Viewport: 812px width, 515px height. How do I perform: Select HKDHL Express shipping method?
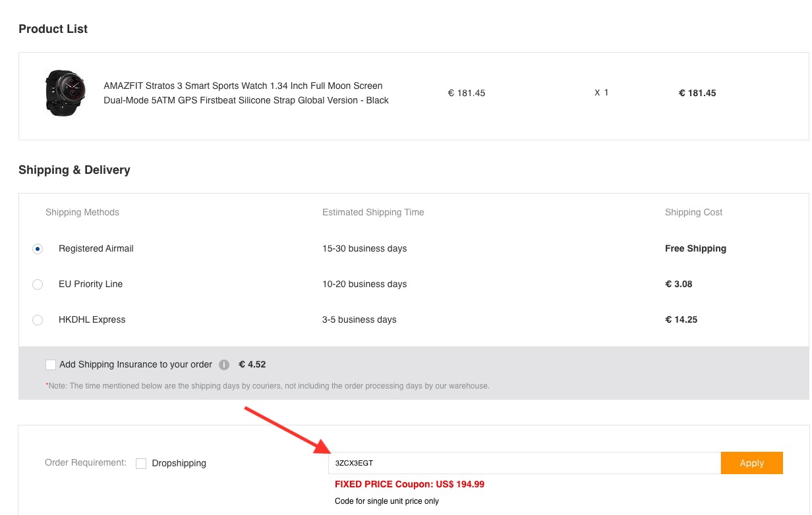click(x=38, y=320)
